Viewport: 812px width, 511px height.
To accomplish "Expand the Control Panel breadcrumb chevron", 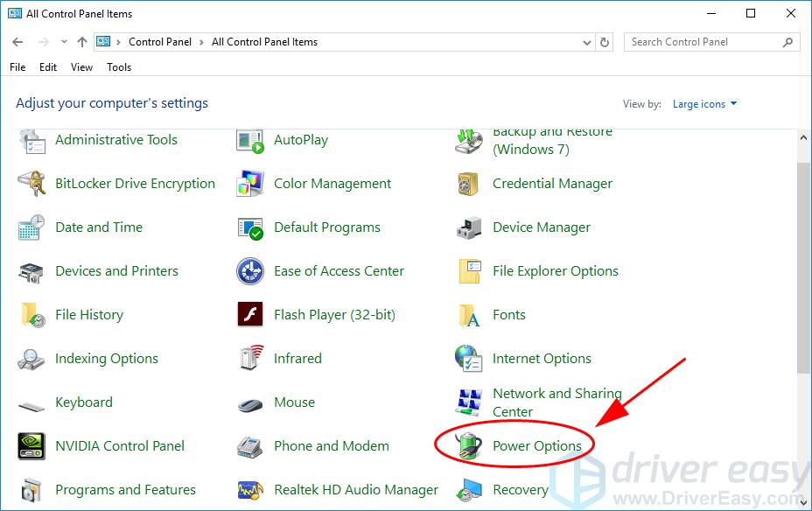I will [204, 41].
